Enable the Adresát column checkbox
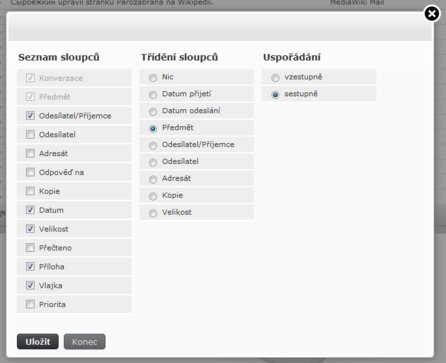The width and height of the screenshot is (446, 363). coord(30,153)
